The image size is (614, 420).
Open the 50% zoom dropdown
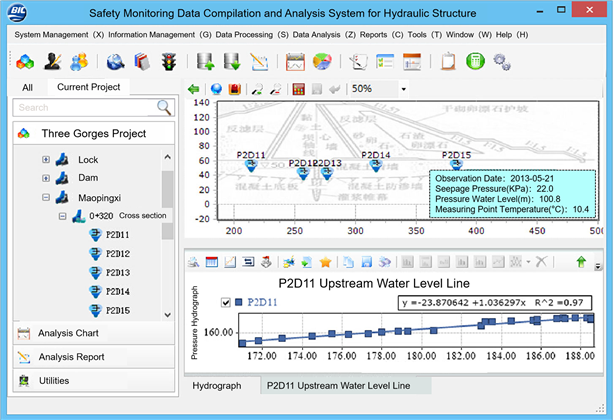click(x=403, y=89)
